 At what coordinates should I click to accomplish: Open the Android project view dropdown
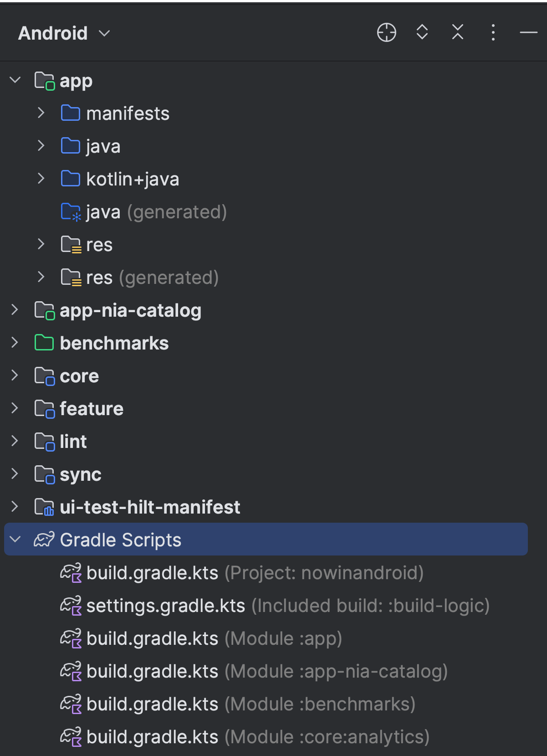point(64,33)
